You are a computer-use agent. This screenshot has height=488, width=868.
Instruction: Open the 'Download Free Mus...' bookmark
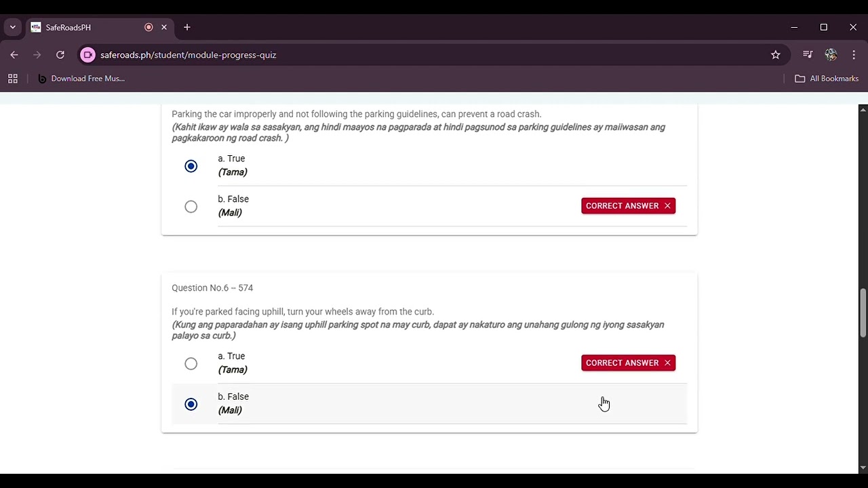81,79
